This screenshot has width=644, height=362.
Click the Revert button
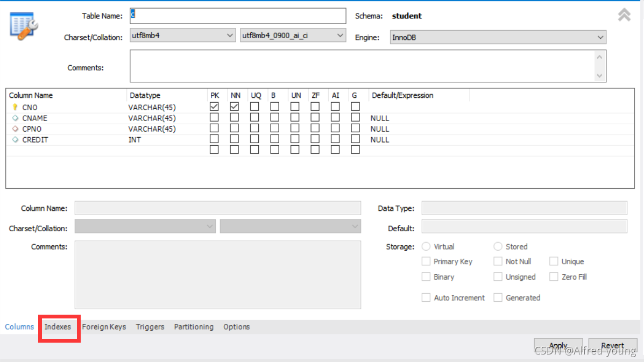click(x=612, y=345)
